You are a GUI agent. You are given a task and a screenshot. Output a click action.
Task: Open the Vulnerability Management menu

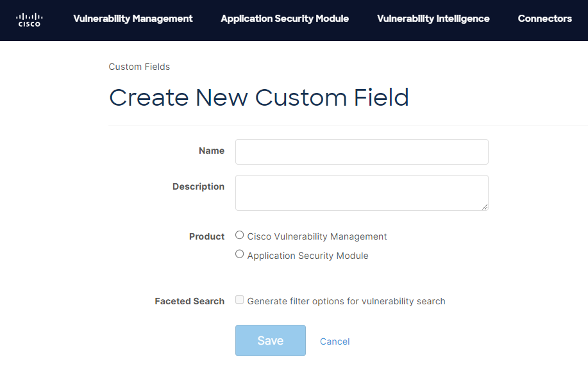point(133,19)
